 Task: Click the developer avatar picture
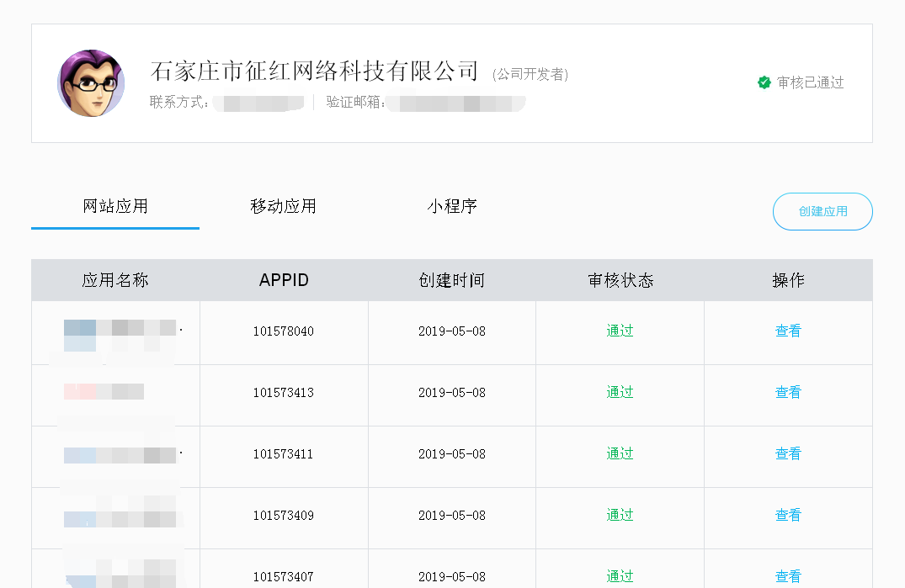(x=91, y=83)
